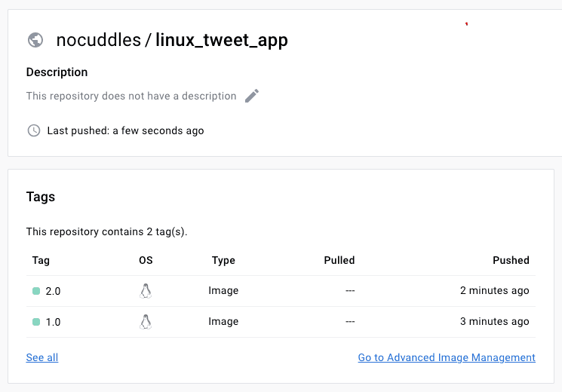562x392 pixels.
Task: Click the Tag column header
Action: coord(41,260)
